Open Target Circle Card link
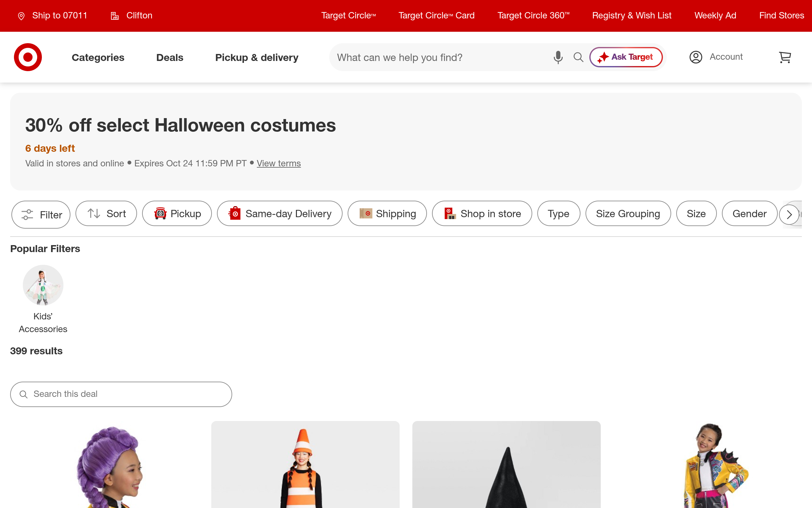The image size is (812, 508). point(436,16)
